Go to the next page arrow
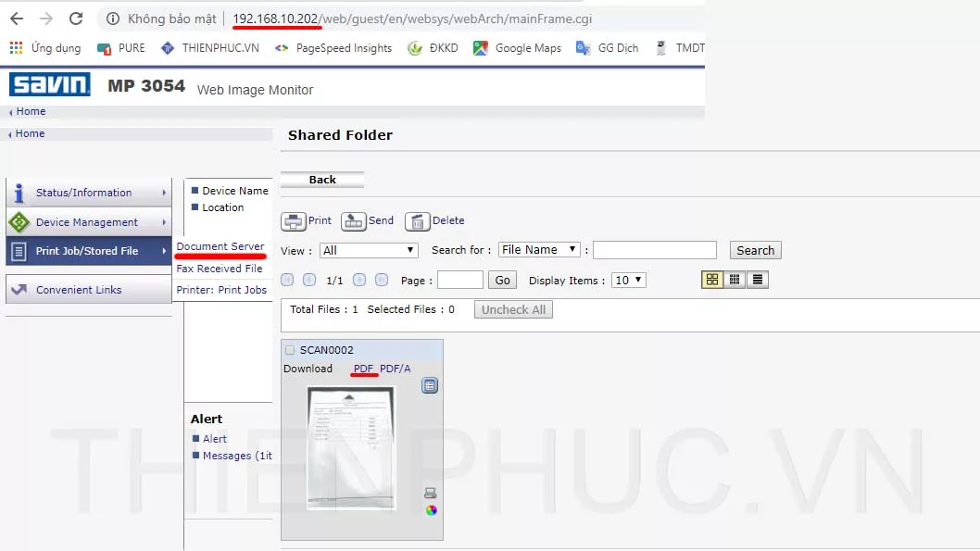980x551 pixels. click(358, 280)
